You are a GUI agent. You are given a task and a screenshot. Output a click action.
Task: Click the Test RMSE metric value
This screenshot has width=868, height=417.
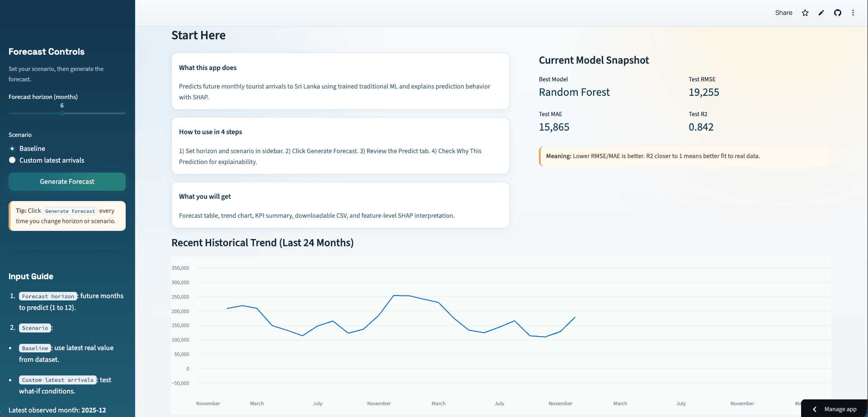(x=704, y=92)
